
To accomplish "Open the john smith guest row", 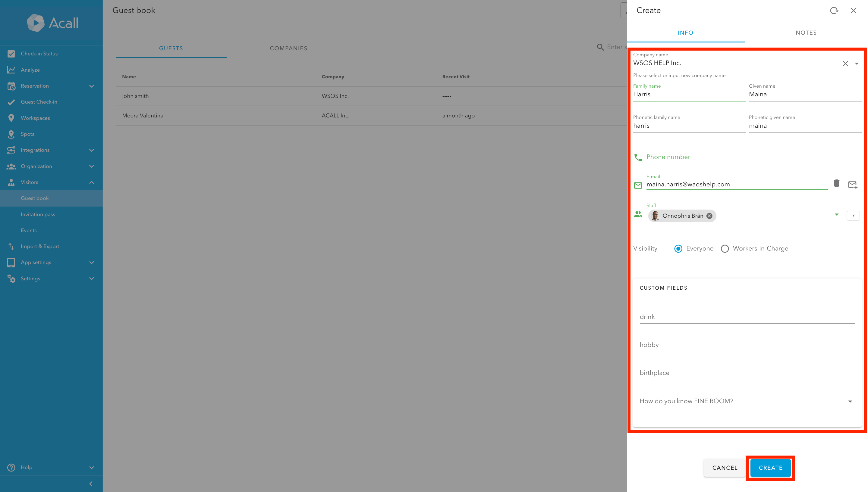I will (x=371, y=96).
